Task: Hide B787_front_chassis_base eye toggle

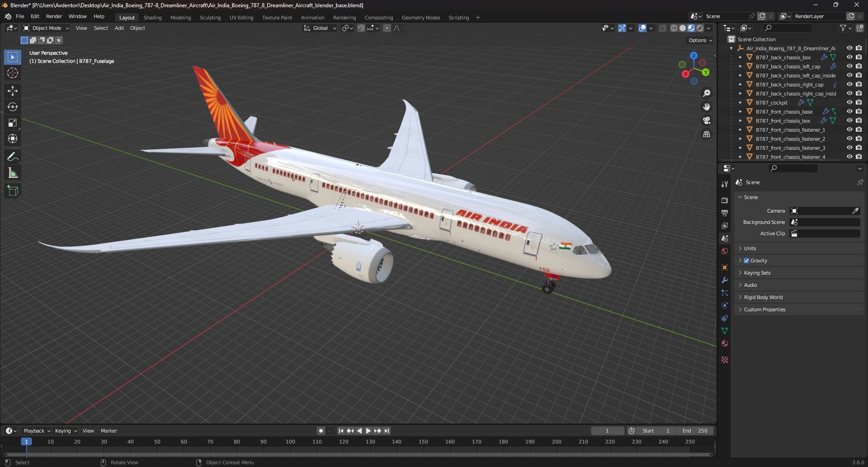Action: 849,112
